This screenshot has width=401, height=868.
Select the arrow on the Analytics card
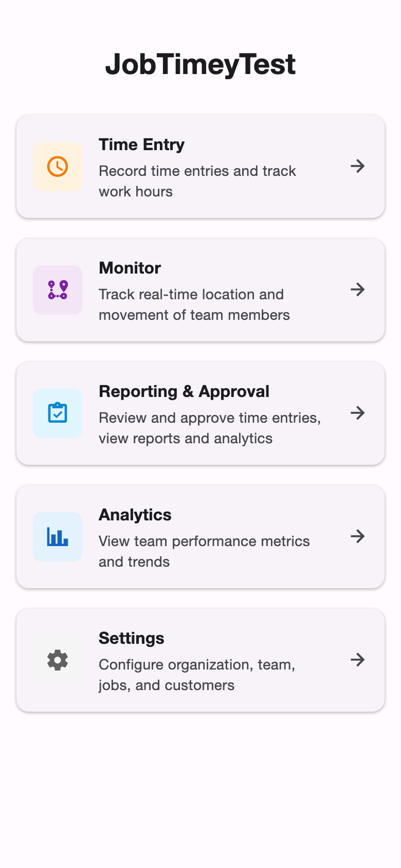tap(358, 536)
